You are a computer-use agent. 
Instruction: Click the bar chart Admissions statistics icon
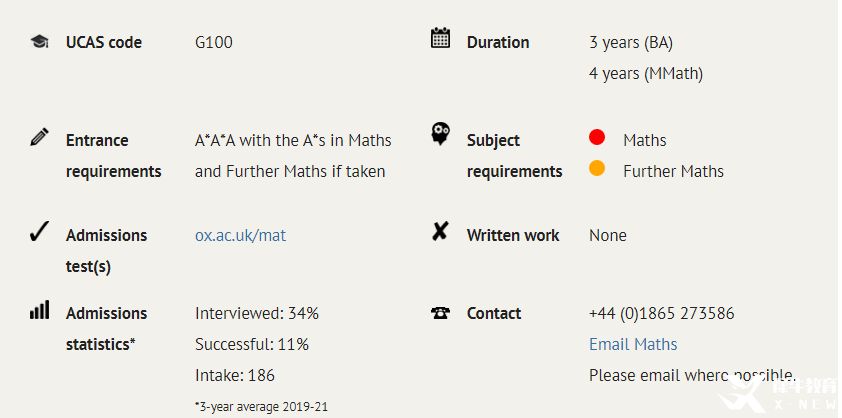(40, 310)
